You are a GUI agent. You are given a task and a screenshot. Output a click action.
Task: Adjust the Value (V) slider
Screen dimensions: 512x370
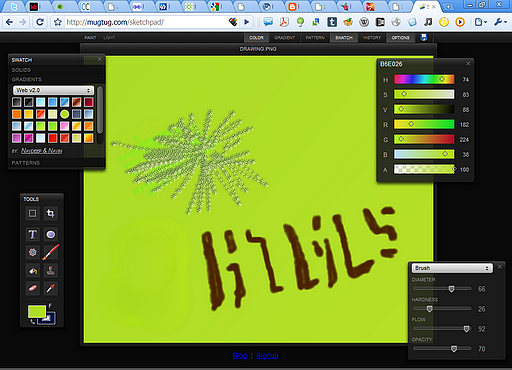coord(424,109)
